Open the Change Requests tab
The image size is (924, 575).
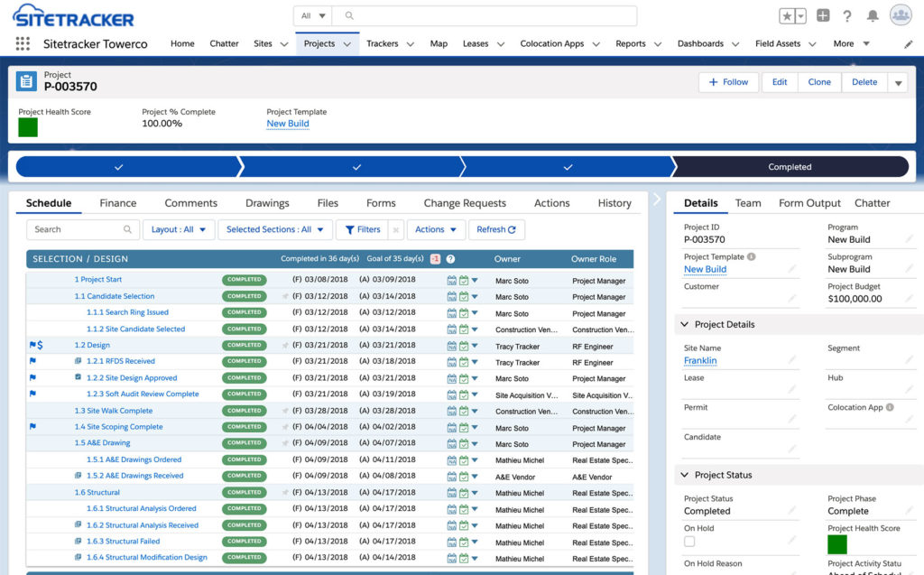click(465, 203)
